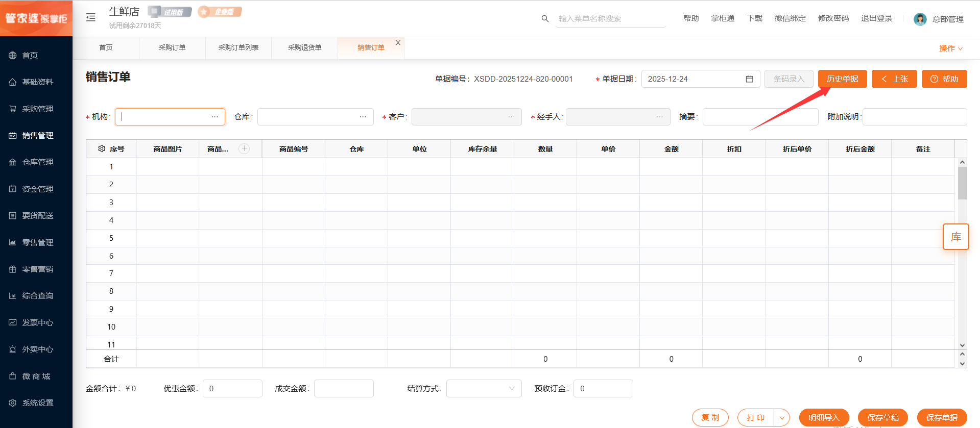Click the search magnifier icon

pyautogui.click(x=545, y=19)
